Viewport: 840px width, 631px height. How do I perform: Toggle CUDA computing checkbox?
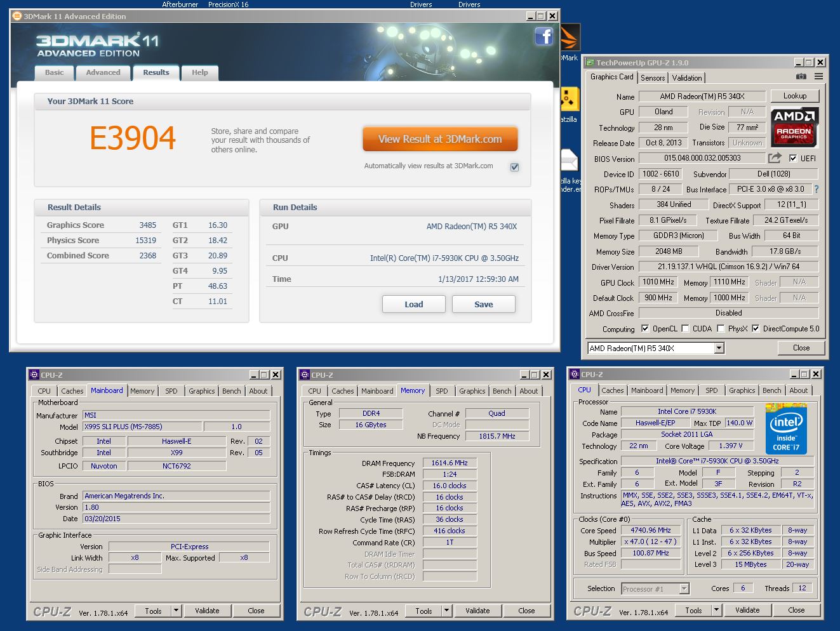click(685, 329)
